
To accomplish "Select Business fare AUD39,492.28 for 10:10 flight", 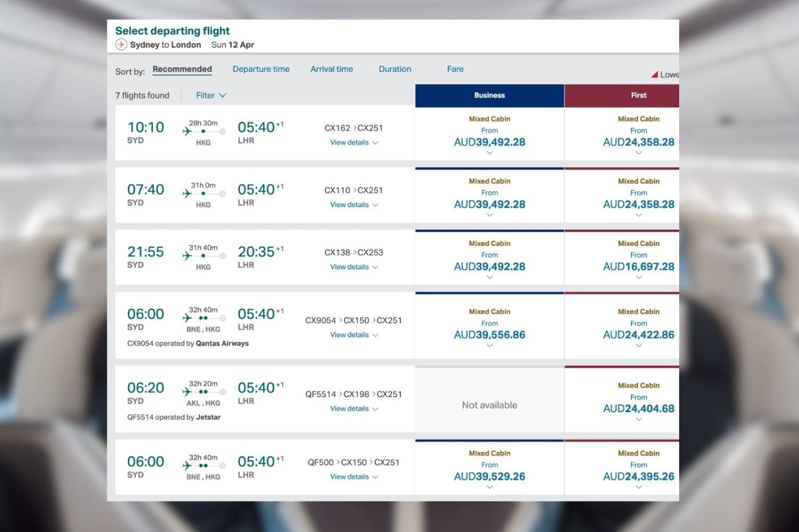I will click(x=490, y=142).
